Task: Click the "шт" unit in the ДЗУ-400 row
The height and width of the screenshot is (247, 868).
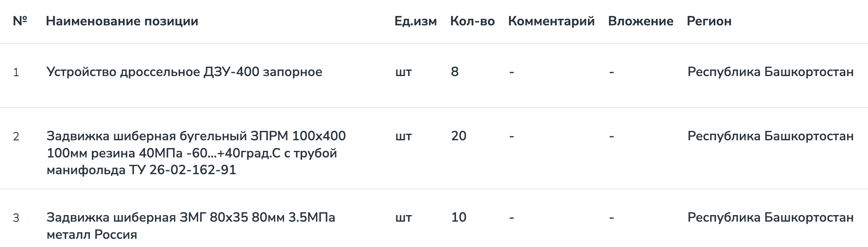Action: point(403,72)
